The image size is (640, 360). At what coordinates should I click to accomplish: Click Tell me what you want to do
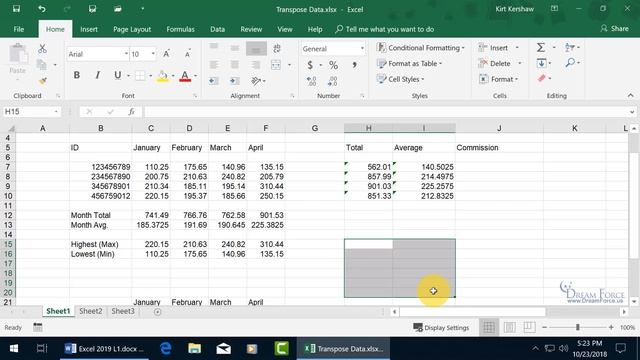384,29
